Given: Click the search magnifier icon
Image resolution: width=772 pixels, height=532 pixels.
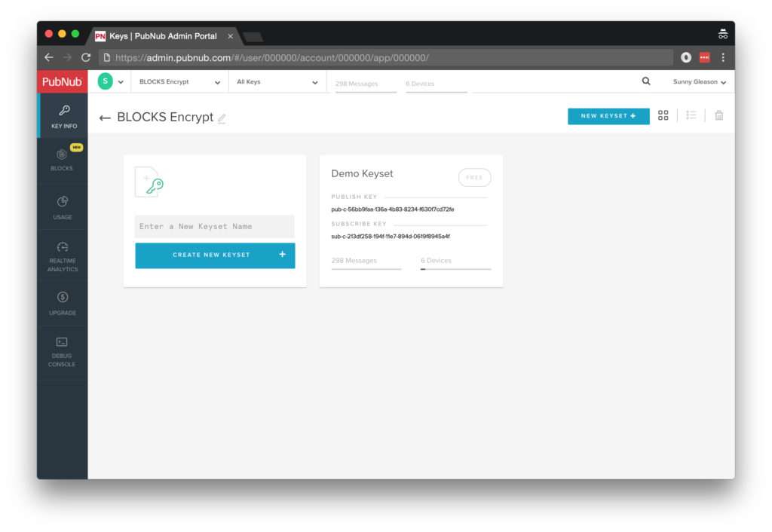Looking at the screenshot, I should pos(646,81).
